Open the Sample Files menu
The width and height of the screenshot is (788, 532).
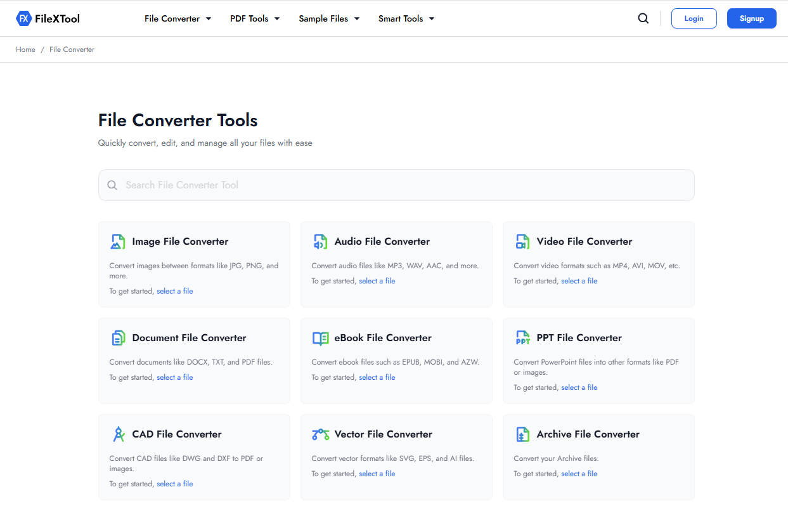[329, 18]
